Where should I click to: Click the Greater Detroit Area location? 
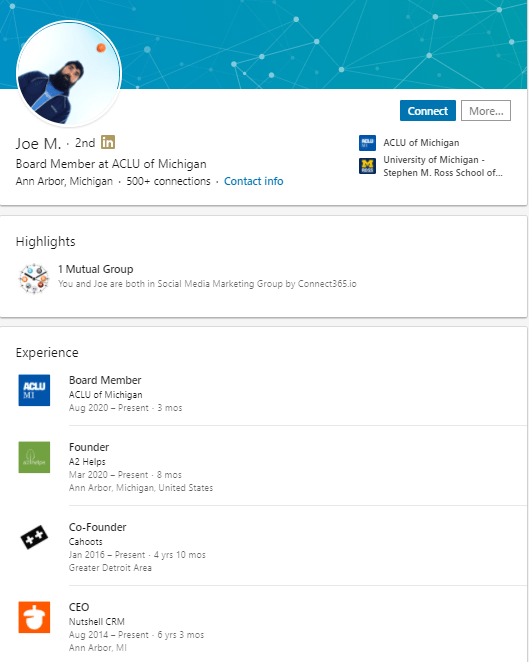[x=110, y=568]
